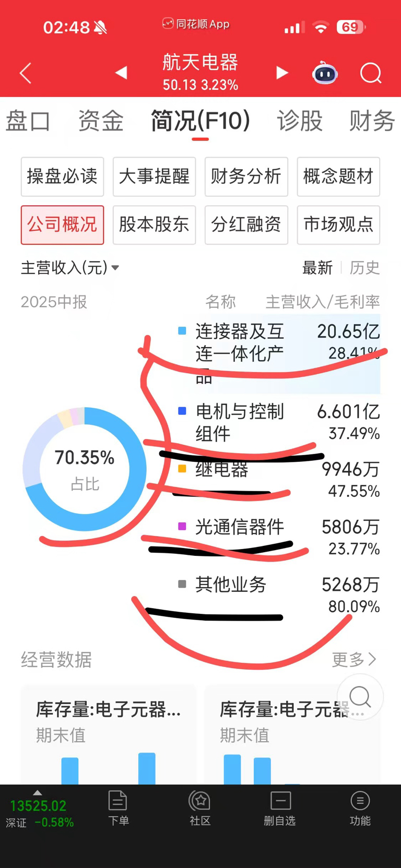Screen dimensions: 401x868
Task: Open 财务分析 button
Action: pyautogui.click(x=246, y=176)
